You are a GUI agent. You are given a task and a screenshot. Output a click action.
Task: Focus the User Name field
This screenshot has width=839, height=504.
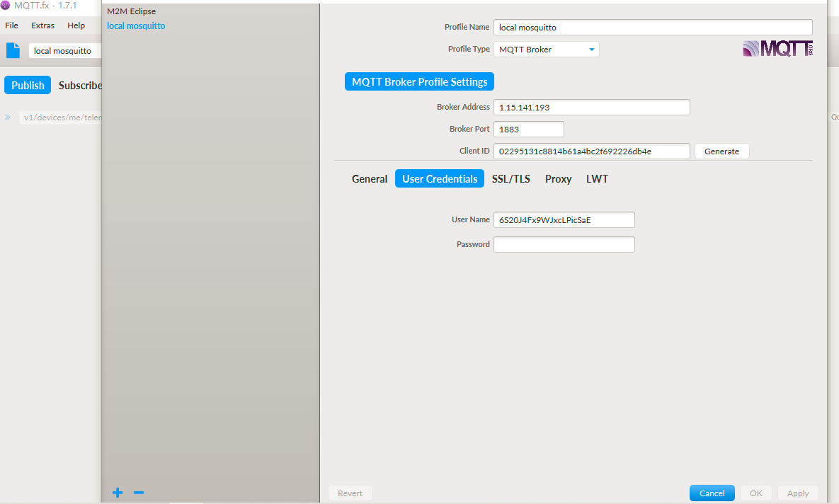point(564,220)
